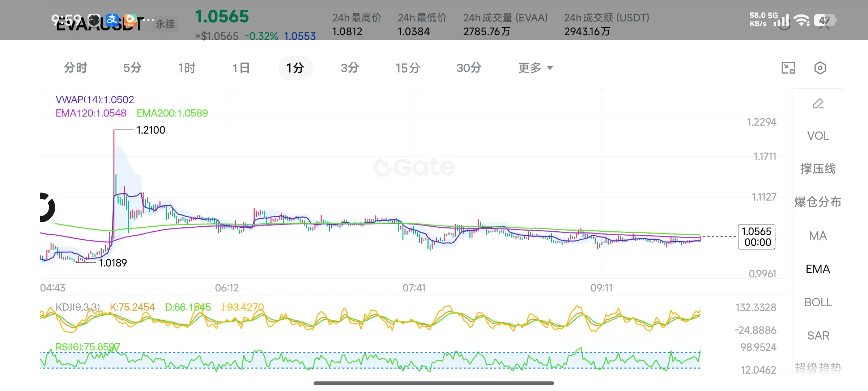The image size is (868, 391).
Task: Open the chart settings hexagon icon
Action: (x=820, y=68)
